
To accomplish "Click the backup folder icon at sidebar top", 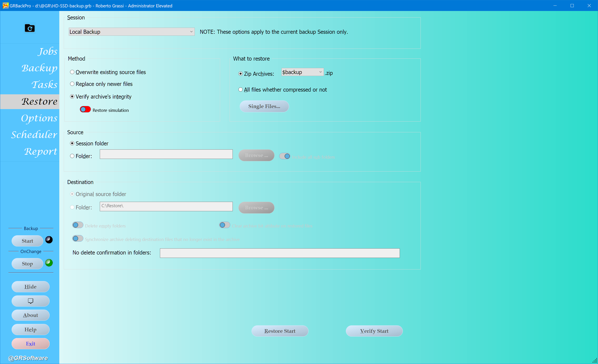I will (30, 28).
